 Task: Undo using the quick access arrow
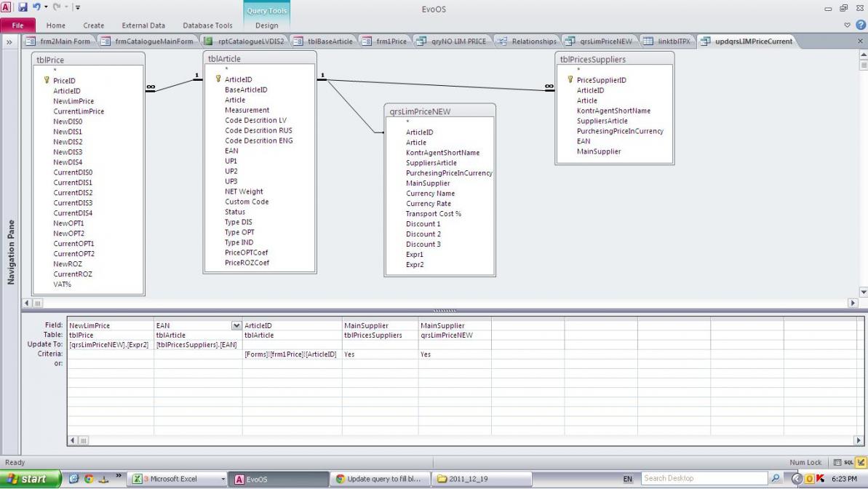(x=36, y=7)
